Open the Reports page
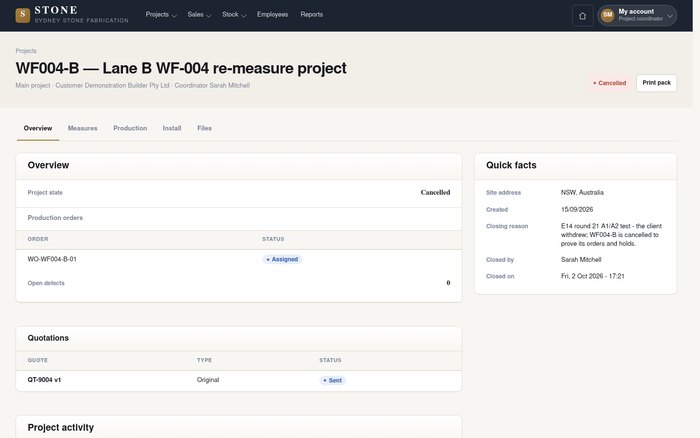Screen dimensions: 700x438 pos(312,15)
